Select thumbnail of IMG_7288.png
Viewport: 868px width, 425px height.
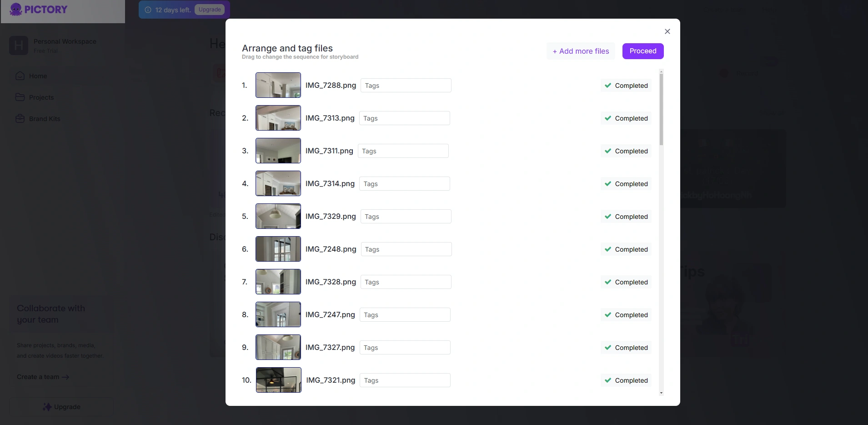pos(278,85)
